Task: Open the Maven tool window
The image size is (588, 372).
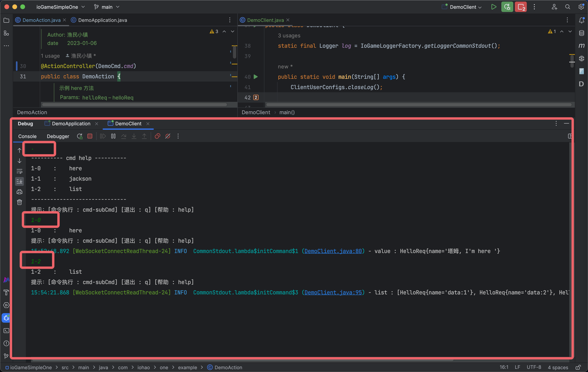Action: pyautogui.click(x=582, y=46)
